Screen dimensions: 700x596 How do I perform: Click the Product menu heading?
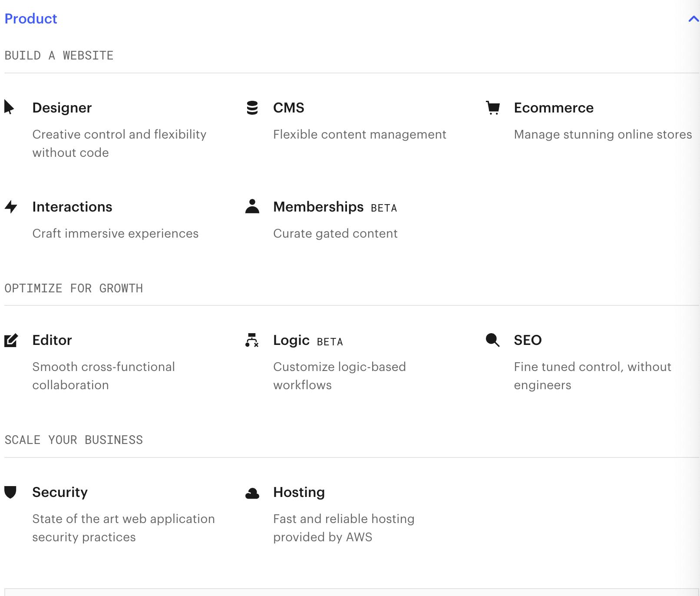tap(31, 19)
